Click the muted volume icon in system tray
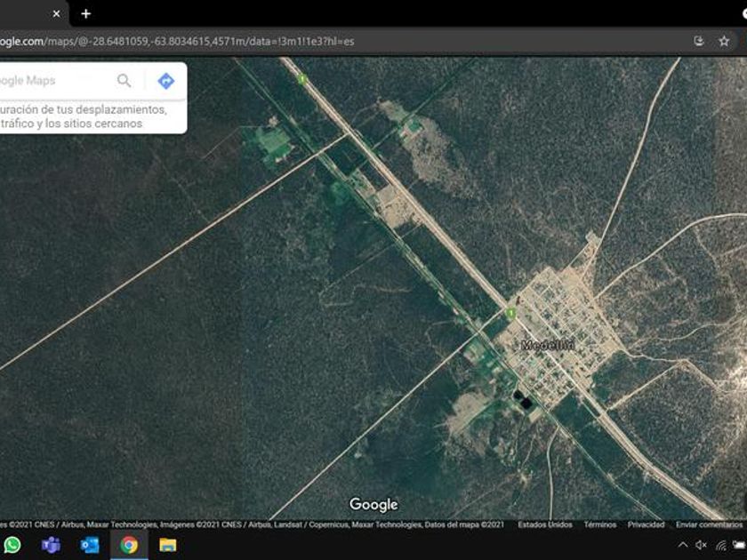The image size is (747, 560). 701,545
